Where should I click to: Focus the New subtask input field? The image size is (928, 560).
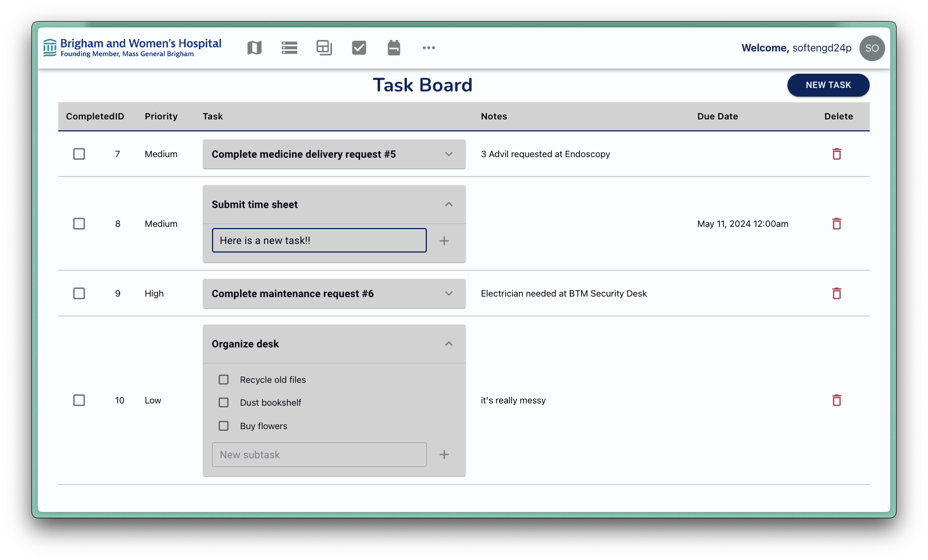pyautogui.click(x=319, y=455)
